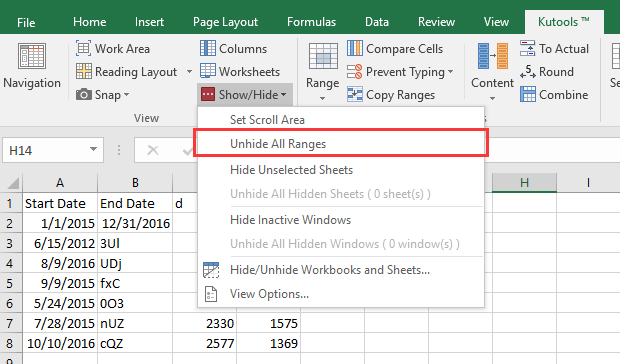Click the Columns visibility icon
Image resolution: width=620 pixels, height=364 pixels.
tap(208, 49)
